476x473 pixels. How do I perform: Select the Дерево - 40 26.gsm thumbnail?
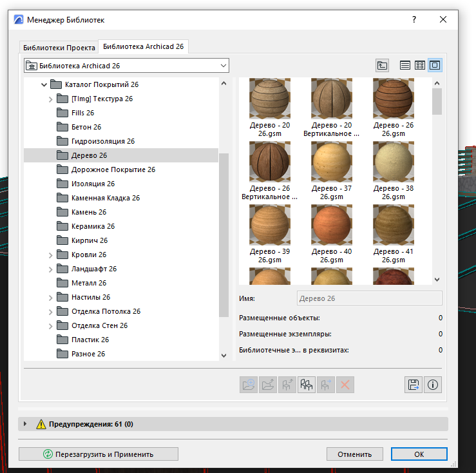(332, 225)
